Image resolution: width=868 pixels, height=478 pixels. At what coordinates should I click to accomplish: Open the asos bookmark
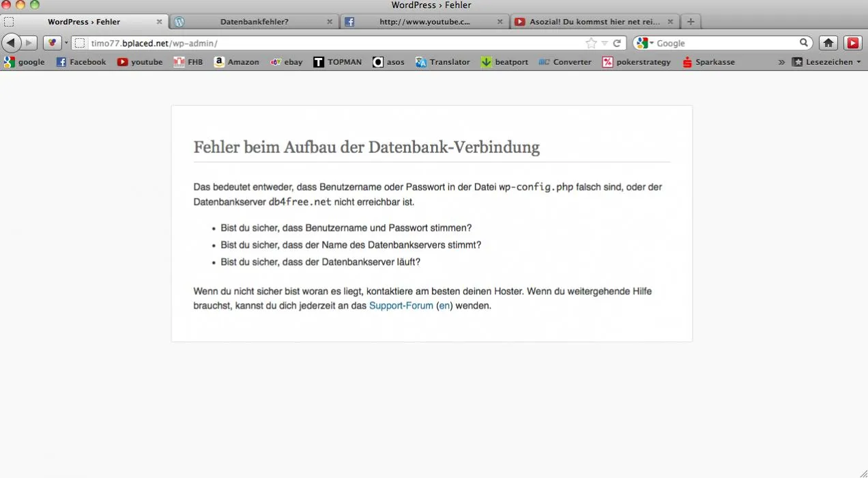(x=389, y=62)
